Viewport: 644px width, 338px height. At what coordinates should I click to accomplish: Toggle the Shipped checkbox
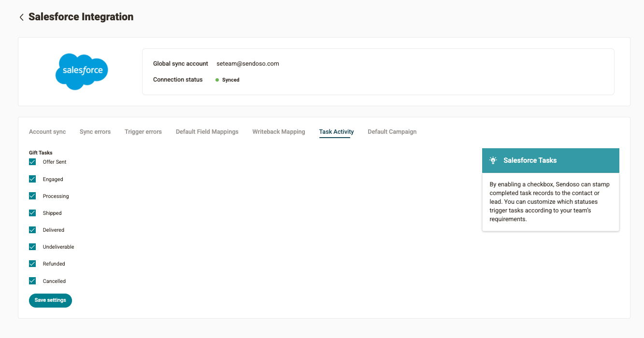click(x=32, y=213)
